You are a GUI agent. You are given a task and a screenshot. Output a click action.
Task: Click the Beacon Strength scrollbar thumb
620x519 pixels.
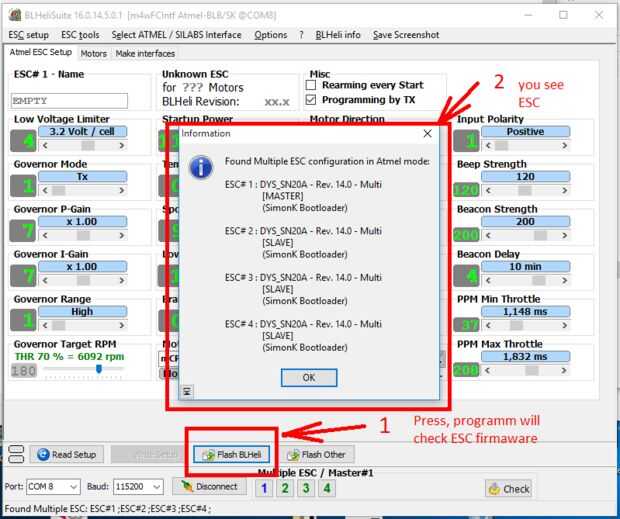coord(541,236)
